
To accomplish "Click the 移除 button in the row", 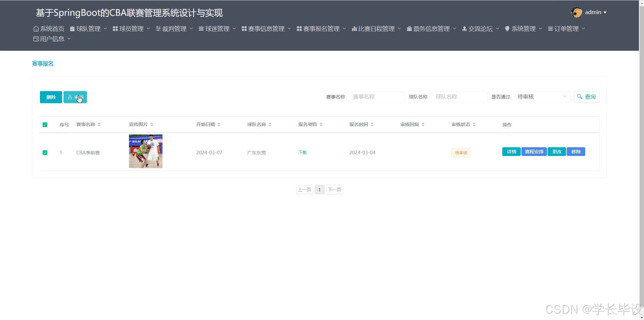I will (x=576, y=152).
